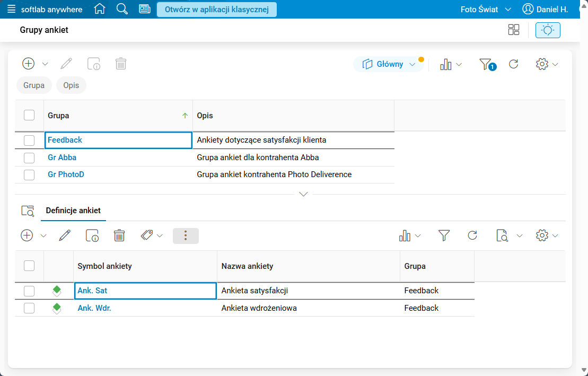Switch to the Definicje ankiet tab

click(x=73, y=211)
